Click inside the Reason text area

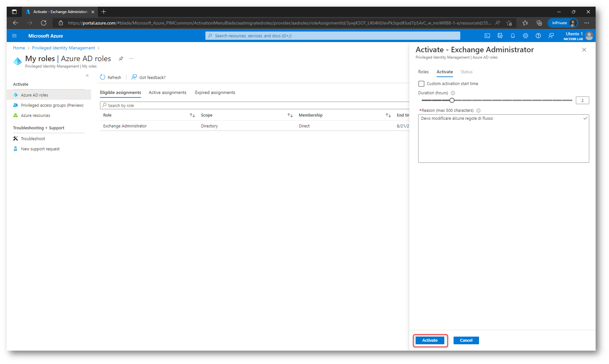(503, 138)
